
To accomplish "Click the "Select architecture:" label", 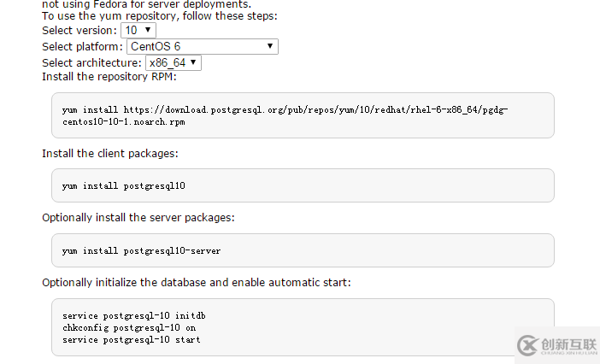I will click(x=91, y=63).
